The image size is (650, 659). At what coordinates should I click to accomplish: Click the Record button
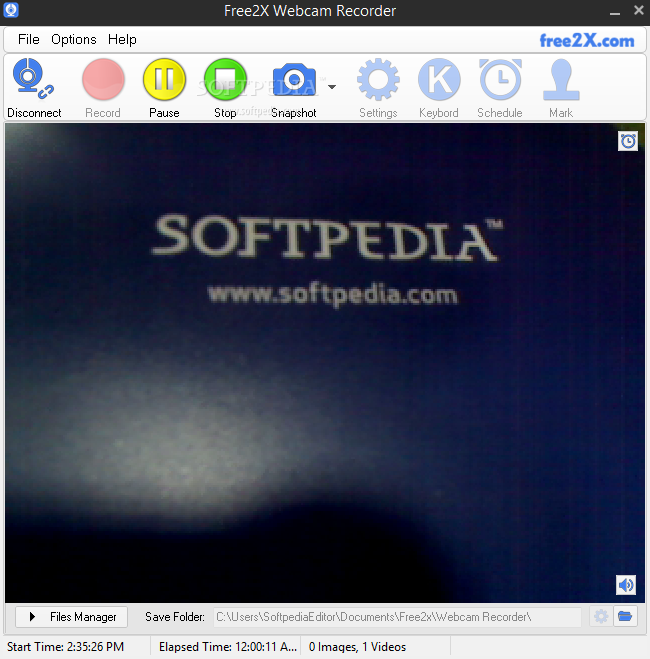point(103,88)
